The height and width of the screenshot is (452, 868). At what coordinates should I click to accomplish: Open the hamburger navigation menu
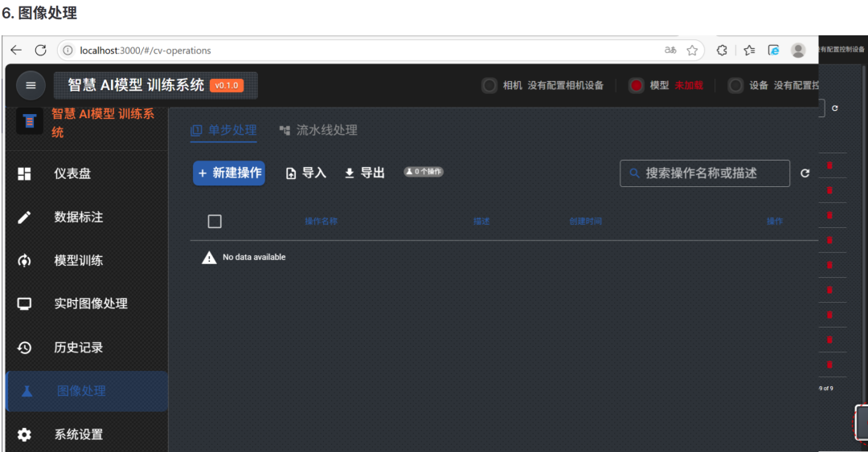[x=31, y=85]
